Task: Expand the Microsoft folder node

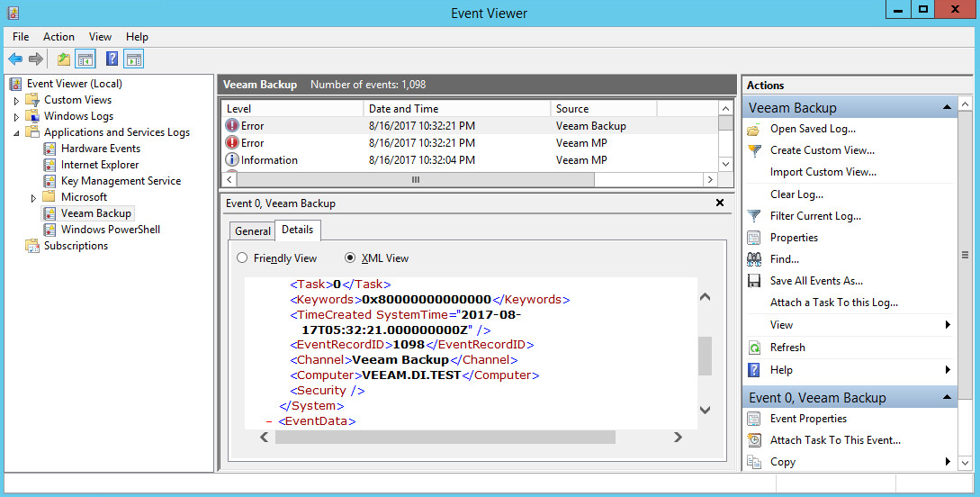Action: [33, 197]
